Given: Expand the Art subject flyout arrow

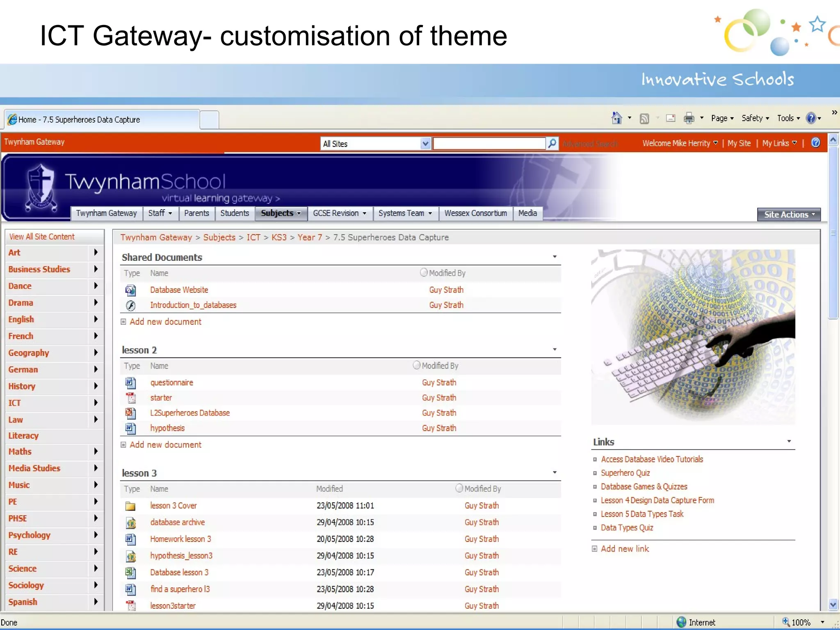Looking at the screenshot, I should [96, 252].
